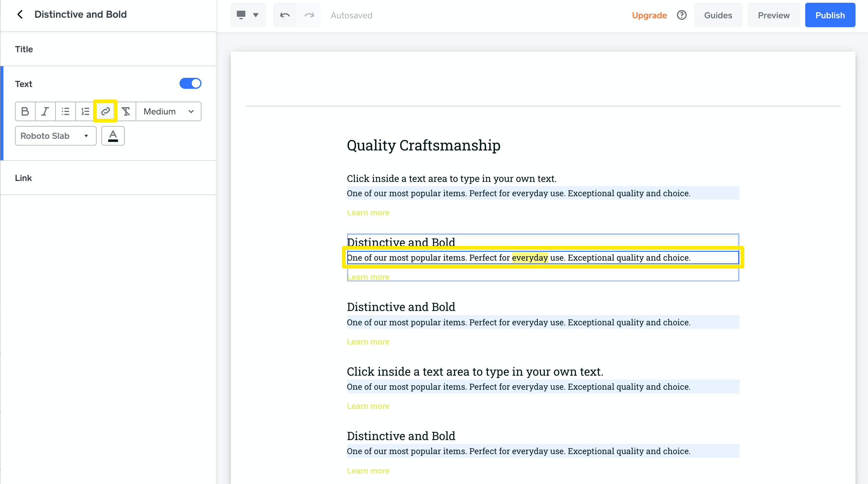The width and height of the screenshot is (868, 484).
Task: Insert a bulleted list
Action: click(65, 111)
